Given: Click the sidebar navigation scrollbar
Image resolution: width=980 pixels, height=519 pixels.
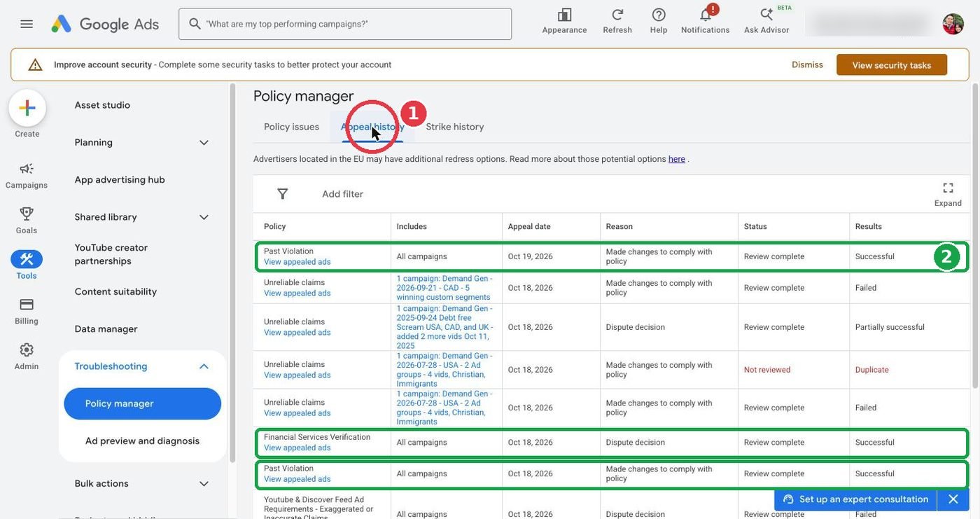Looking at the screenshot, I should (232, 273).
